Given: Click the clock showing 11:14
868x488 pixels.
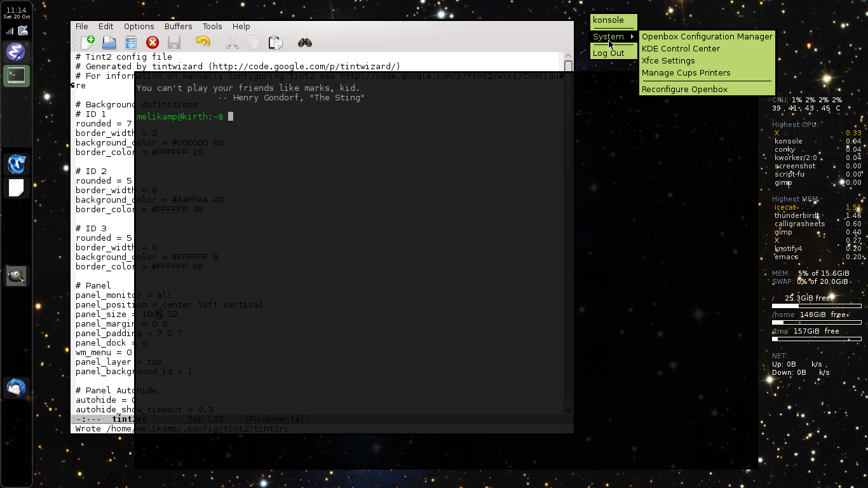Looking at the screenshot, I should (16, 10).
